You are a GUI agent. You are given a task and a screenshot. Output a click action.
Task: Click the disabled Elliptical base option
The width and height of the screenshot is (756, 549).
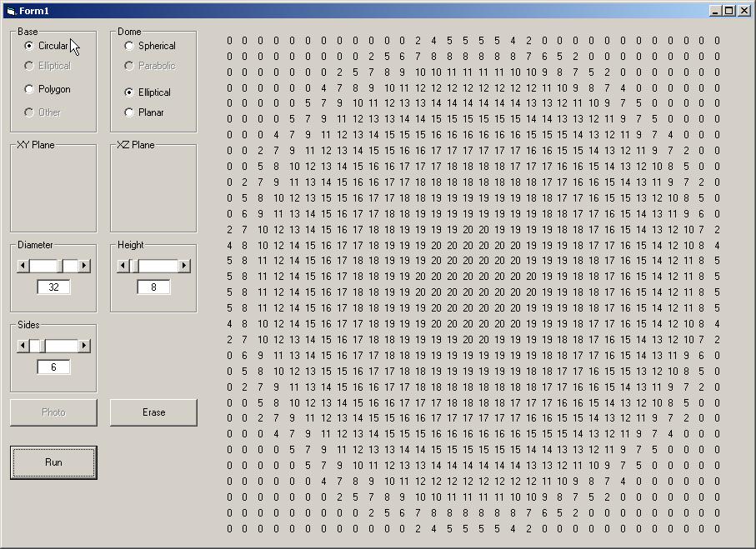48,66
